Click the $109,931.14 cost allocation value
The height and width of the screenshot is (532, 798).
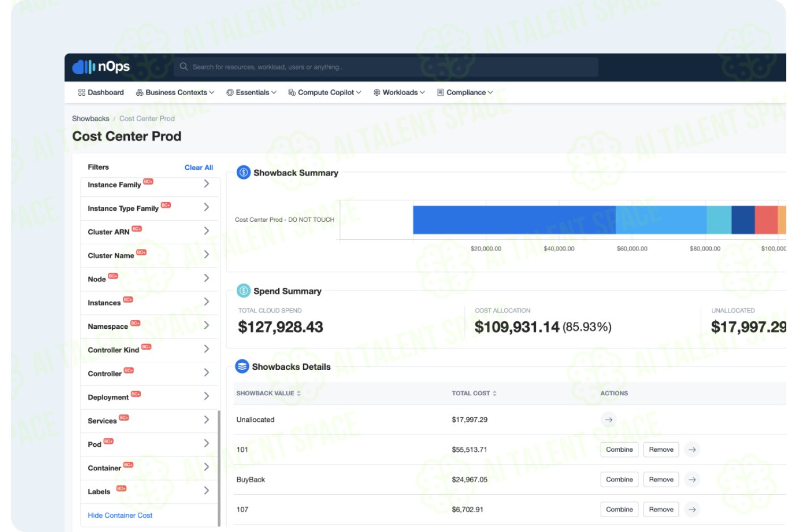[517, 327]
